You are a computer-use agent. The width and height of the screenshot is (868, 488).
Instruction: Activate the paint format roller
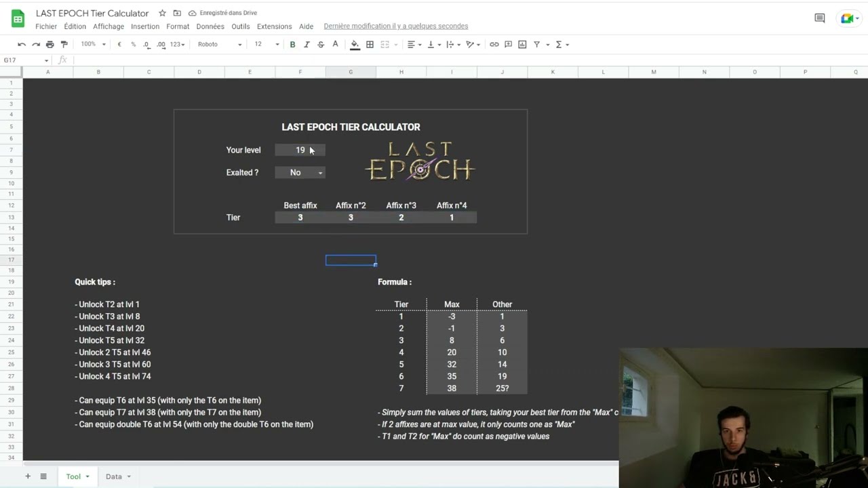click(64, 44)
